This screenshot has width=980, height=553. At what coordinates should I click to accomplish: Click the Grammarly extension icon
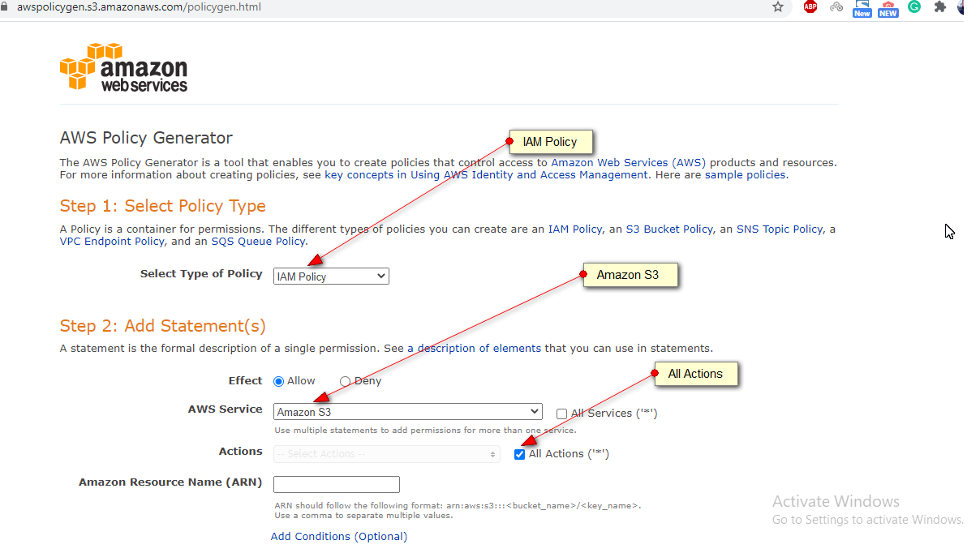(x=914, y=7)
